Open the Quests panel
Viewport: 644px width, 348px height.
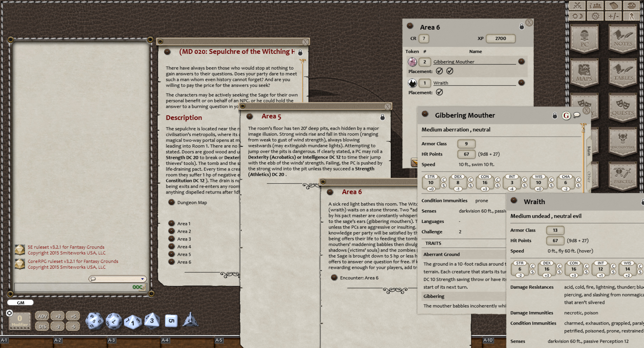click(x=623, y=107)
